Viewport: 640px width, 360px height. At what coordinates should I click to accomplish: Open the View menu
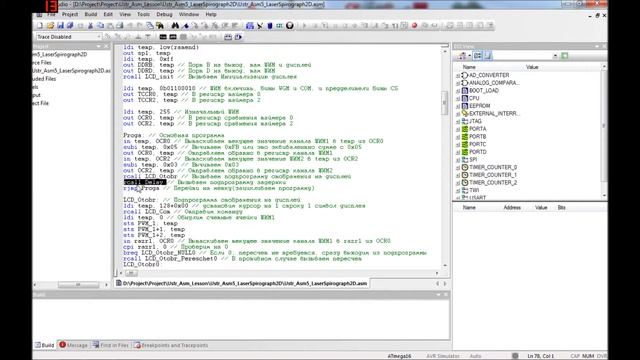125,14
